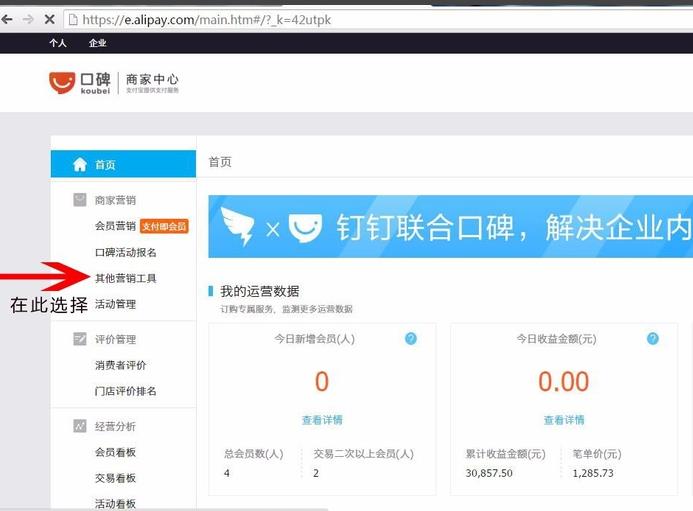Click help icon for 今日收益金额
The image size is (693, 511).
coord(653,339)
